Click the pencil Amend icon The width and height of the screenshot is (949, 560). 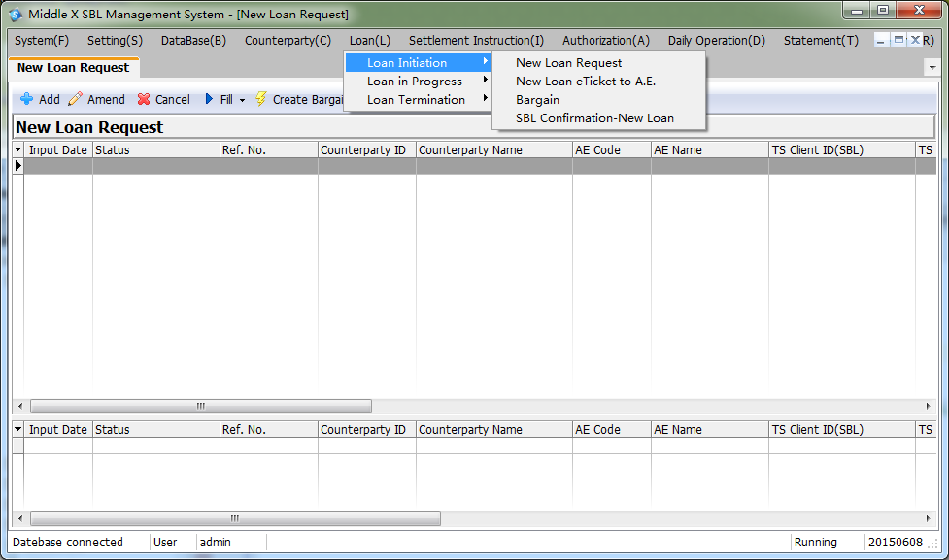coord(75,99)
